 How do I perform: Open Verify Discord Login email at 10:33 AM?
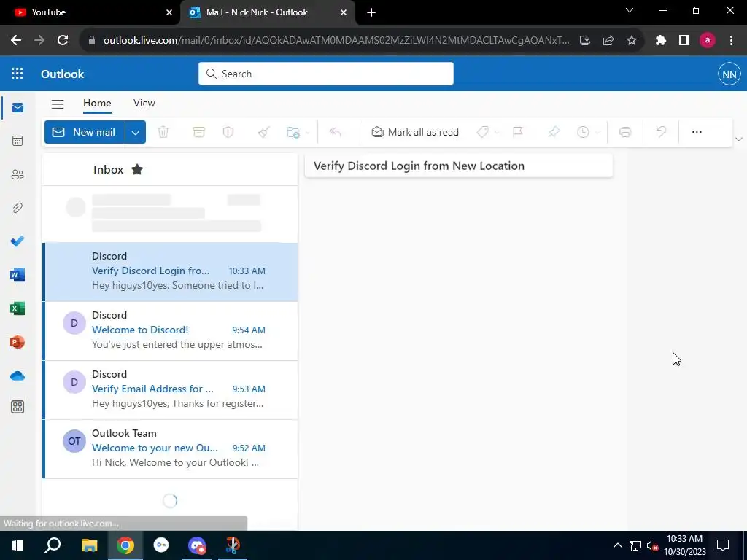click(170, 271)
